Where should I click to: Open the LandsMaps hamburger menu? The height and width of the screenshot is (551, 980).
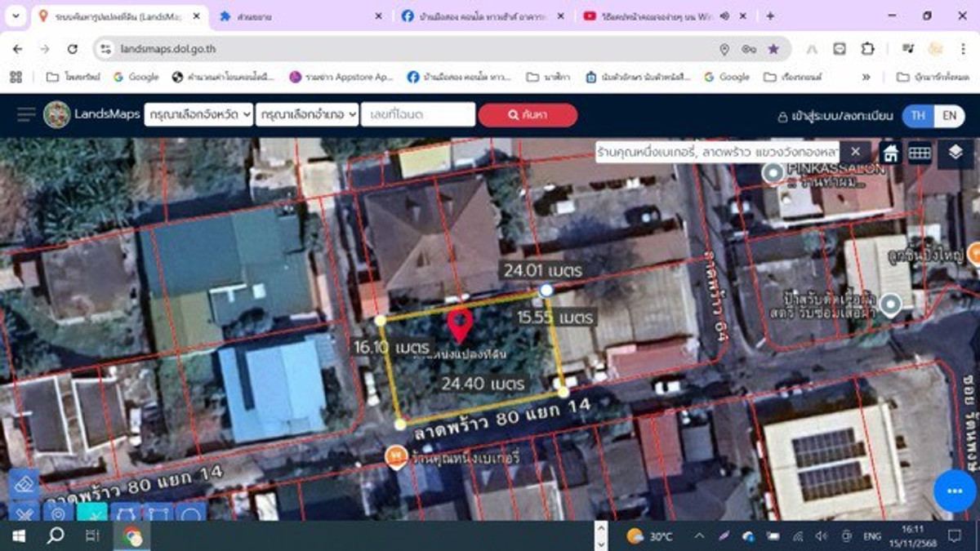pyautogui.click(x=26, y=115)
